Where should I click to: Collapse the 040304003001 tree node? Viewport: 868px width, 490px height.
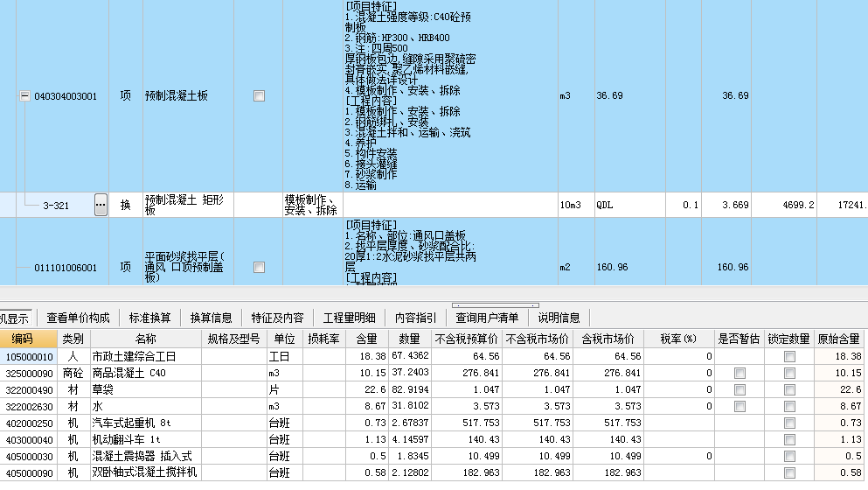point(24,96)
